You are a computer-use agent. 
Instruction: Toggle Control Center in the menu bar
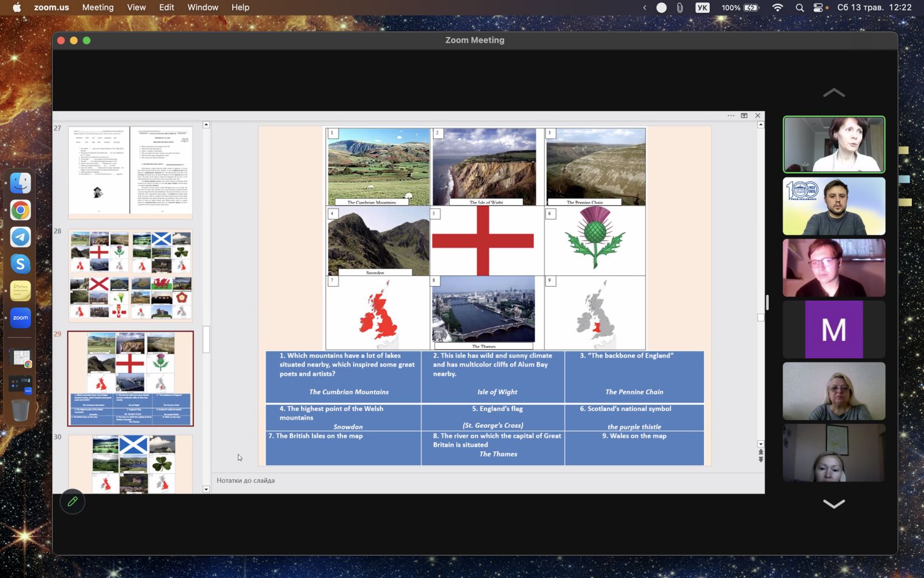point(818,8)
